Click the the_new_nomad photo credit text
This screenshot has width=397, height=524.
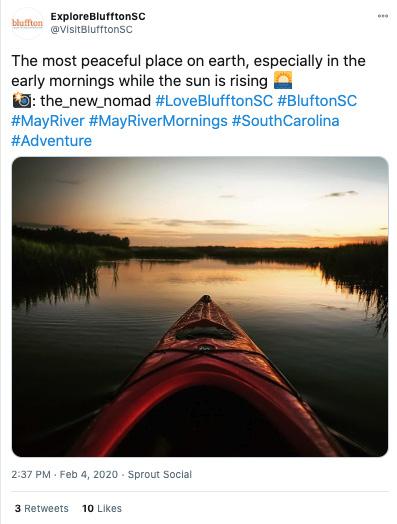point(96,101)
